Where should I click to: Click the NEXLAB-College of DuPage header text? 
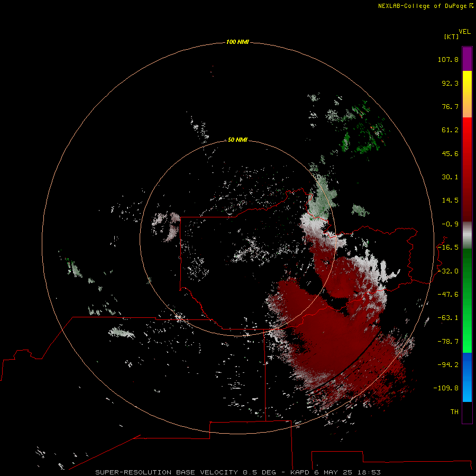(422, 6)
